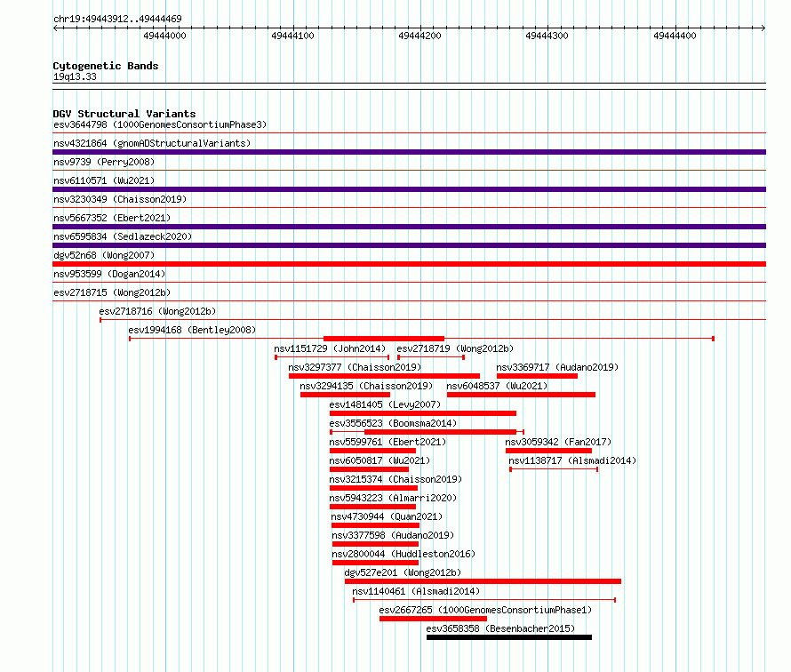Click the DGV Structural Variants track title
This screenshot has height=672, width=791.
pyautogui.click(x=124, y=114)
